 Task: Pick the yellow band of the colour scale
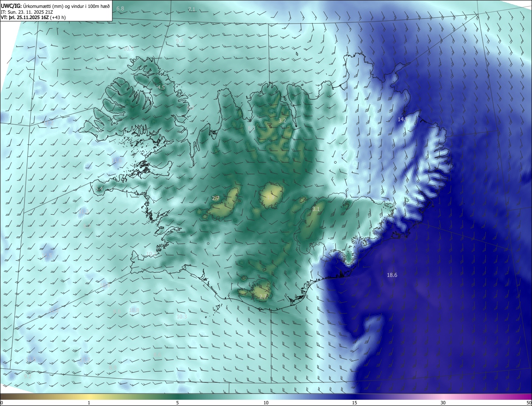pyautogui.click(x=89, y=396)
